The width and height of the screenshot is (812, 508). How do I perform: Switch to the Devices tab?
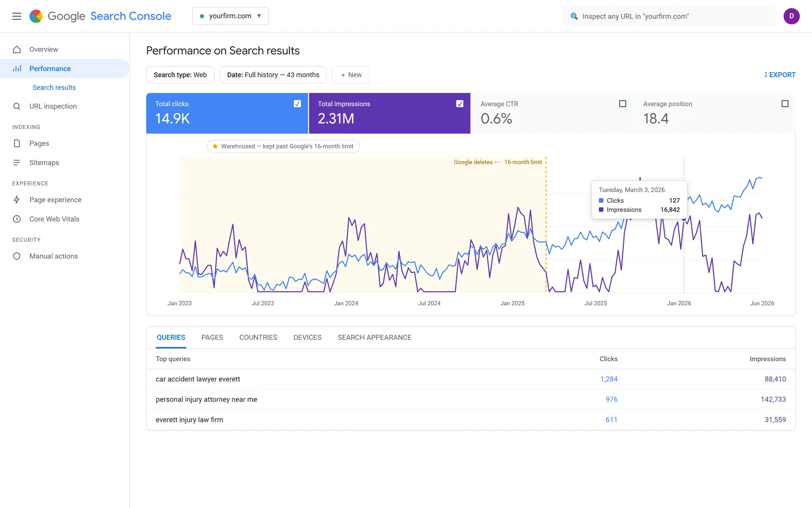(x=308, y=337)
